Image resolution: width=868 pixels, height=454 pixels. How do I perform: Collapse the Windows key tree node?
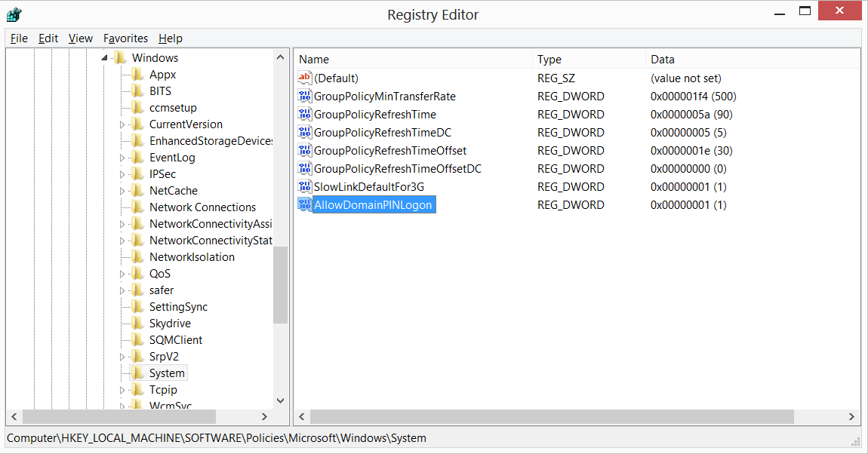click(105, 57)
